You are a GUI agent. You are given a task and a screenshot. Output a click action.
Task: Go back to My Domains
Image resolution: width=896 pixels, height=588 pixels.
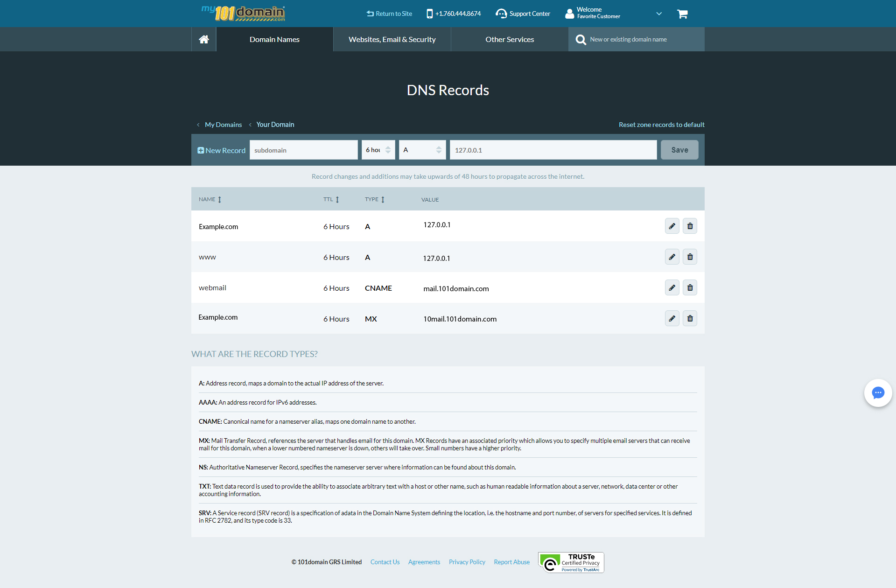[223, 125]
